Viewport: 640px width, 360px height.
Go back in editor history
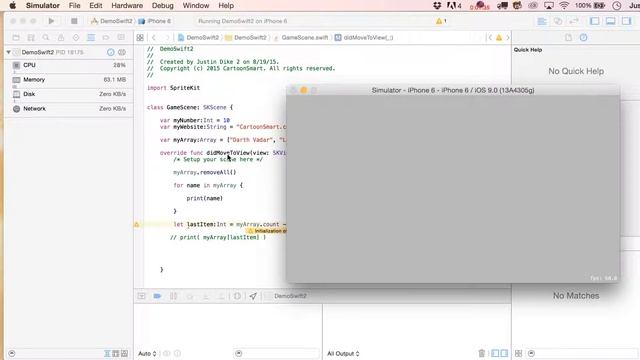click(x=154, y=38)
